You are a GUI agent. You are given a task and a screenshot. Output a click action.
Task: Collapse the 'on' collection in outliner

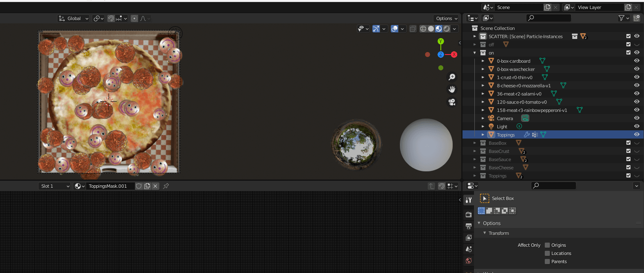(475, 53)
